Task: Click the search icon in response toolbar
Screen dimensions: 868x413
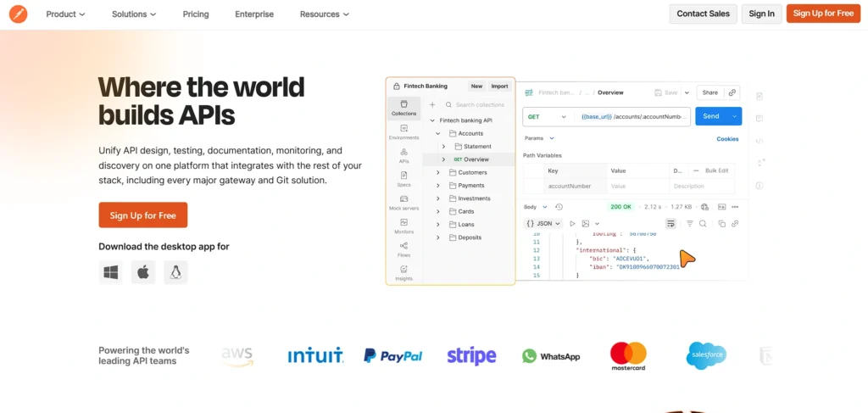Action: [x=703, y=224]
